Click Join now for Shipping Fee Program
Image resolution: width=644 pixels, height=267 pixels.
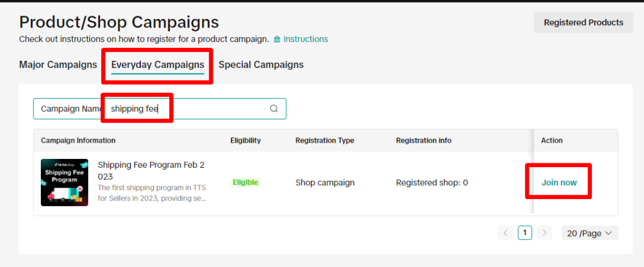[559, 183]
